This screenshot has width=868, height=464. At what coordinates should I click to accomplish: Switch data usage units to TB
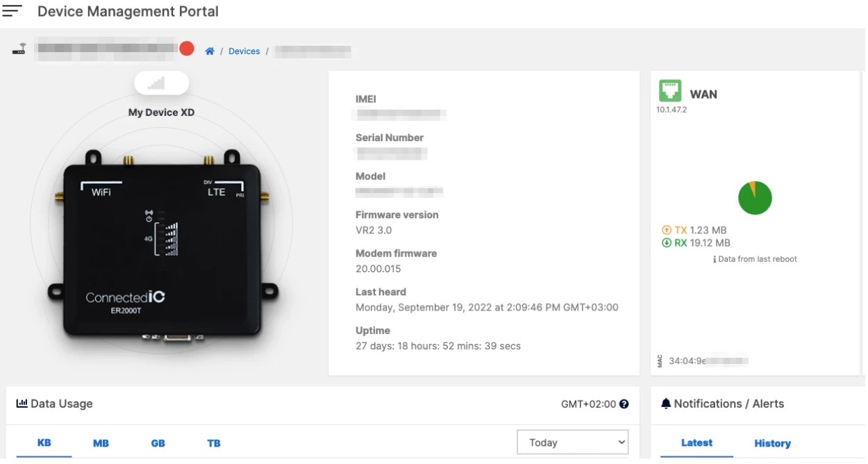[x=214, y=443]
